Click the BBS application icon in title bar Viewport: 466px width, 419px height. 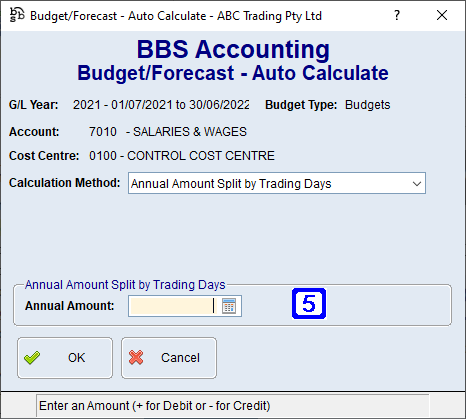(x=17, y=15)
